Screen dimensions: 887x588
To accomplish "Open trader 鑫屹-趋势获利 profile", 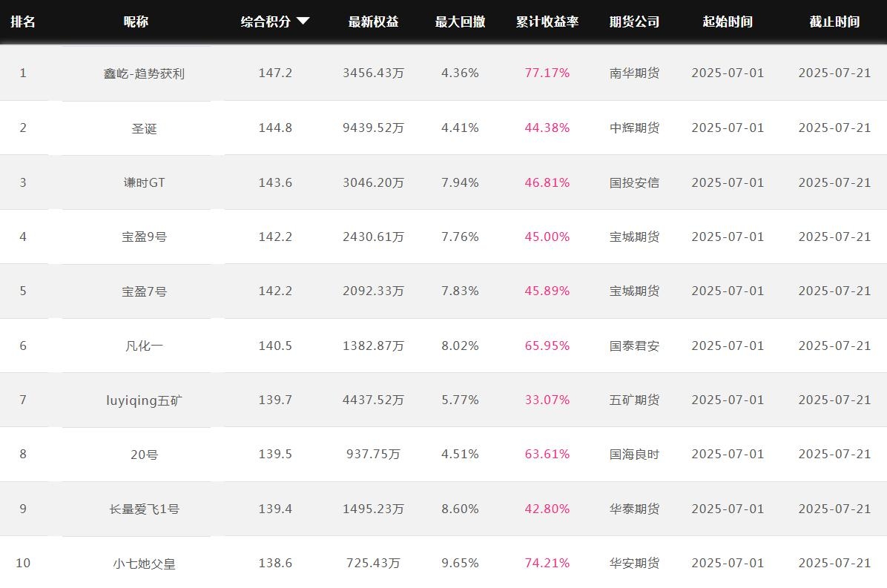I will point(144,73).
